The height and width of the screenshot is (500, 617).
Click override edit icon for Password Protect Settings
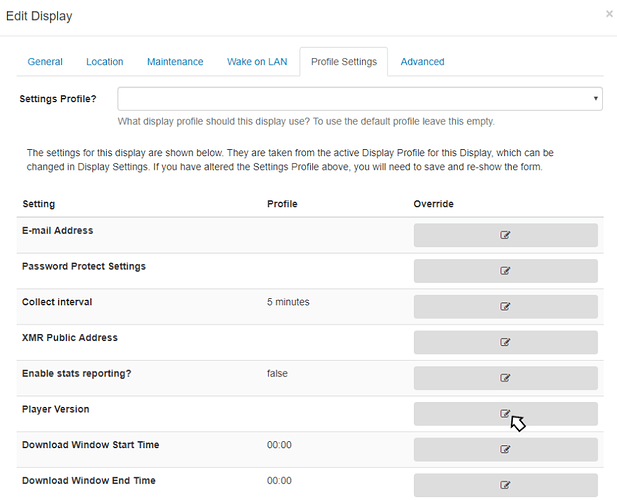505,271
